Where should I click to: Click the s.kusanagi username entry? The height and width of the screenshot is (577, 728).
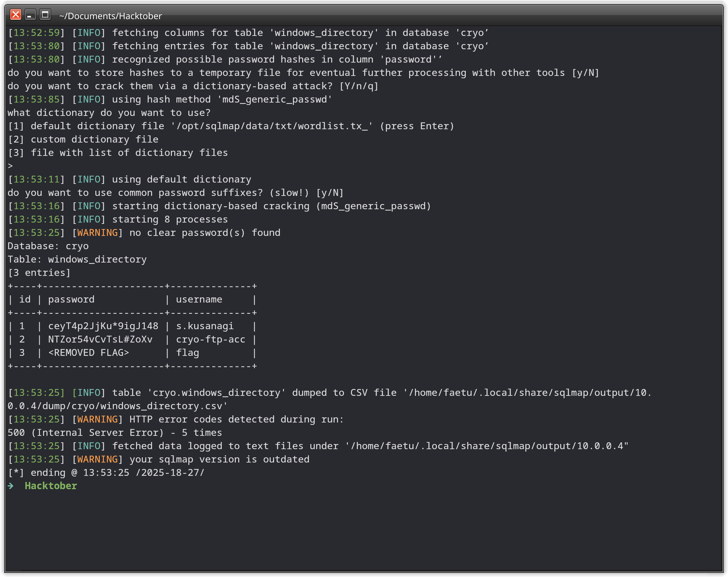click(204, 326)
